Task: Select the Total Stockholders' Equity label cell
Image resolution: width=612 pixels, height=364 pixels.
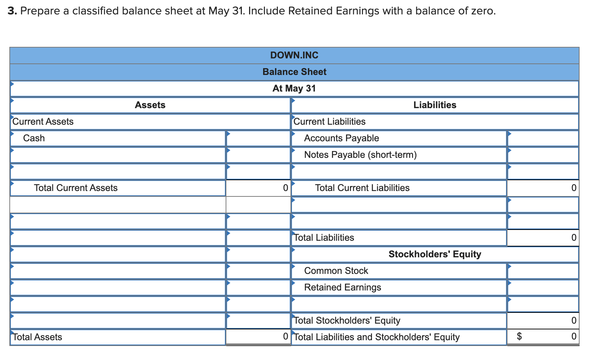Action: pos(399,321)
